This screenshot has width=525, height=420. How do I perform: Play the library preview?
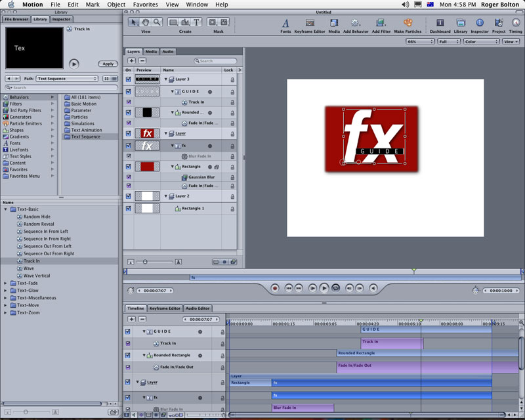tap(74, 64)
